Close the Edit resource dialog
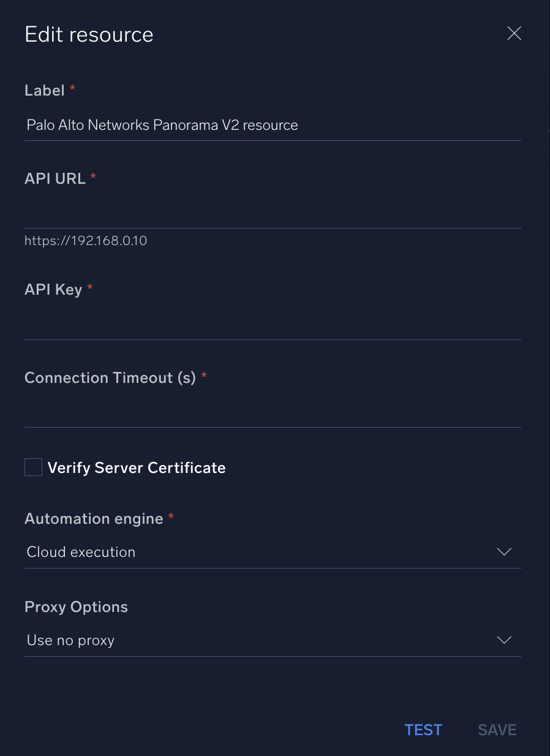The image size is (550, 756). tap(514, 34)
